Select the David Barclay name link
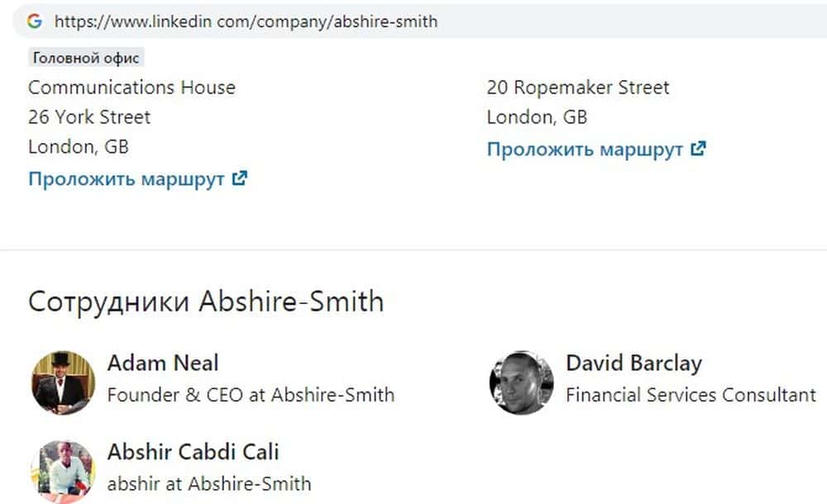 [633, 363]
